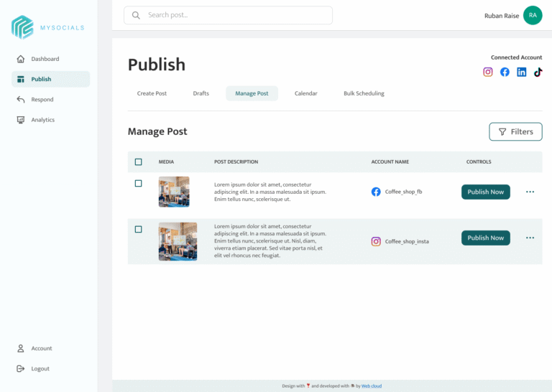The width and height of the screenshot is (552, 392).
Task: Switch to the Drafts tab
Action: pos(201,93)
